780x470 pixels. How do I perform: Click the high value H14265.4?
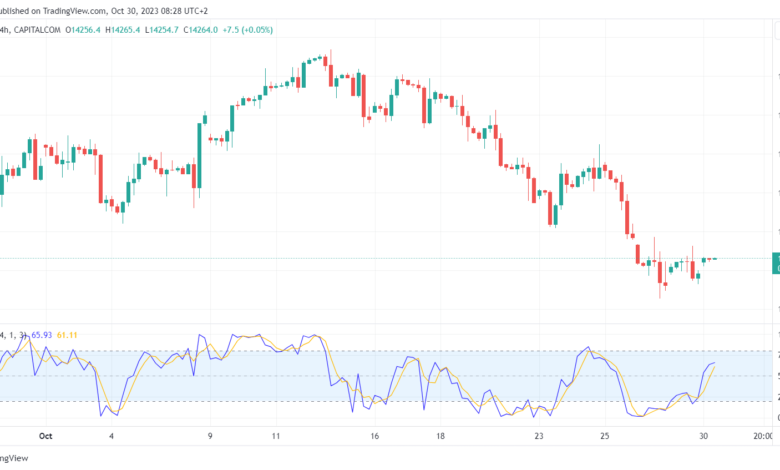point(122,30)
